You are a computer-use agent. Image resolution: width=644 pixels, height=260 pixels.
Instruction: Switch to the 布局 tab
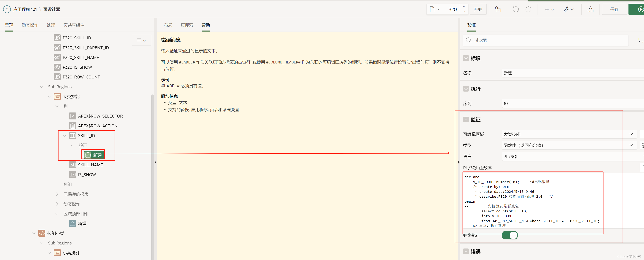pyautogui.click(x=168, y=25)
